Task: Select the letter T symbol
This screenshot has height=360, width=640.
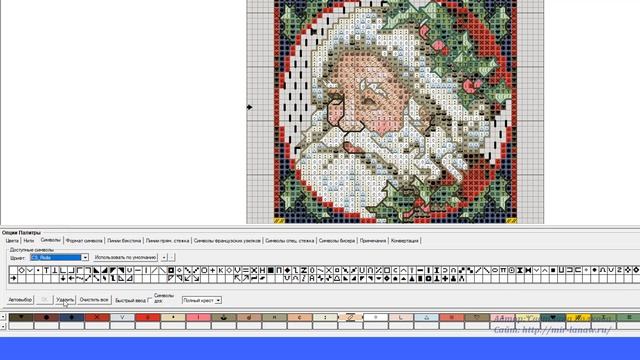Action: click(47, 270)
